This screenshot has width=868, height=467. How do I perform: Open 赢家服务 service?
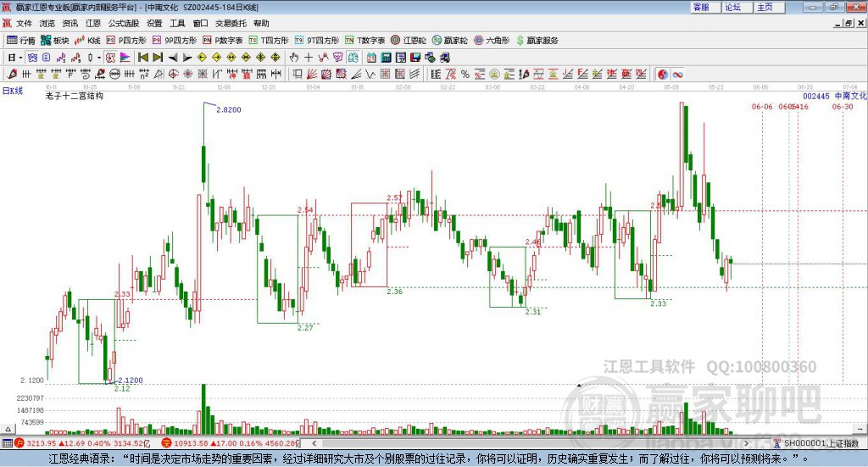coord(537,41)
